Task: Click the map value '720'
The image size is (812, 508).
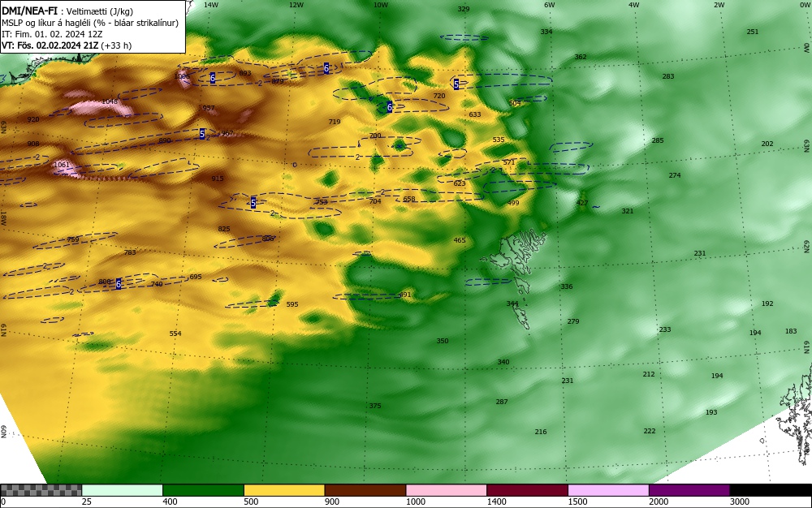Action: pyautogui.click(x=439, y=96)
